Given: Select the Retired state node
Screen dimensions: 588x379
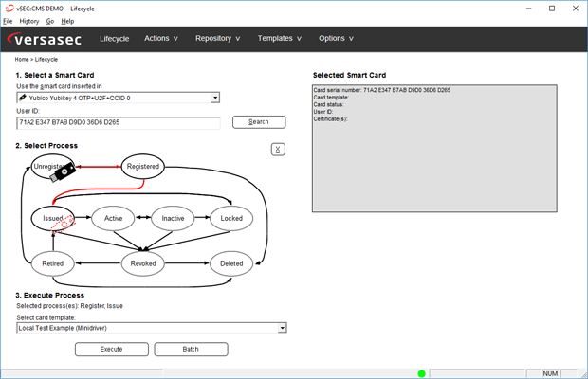Looking at the screenshot, I should pos(53,263).
